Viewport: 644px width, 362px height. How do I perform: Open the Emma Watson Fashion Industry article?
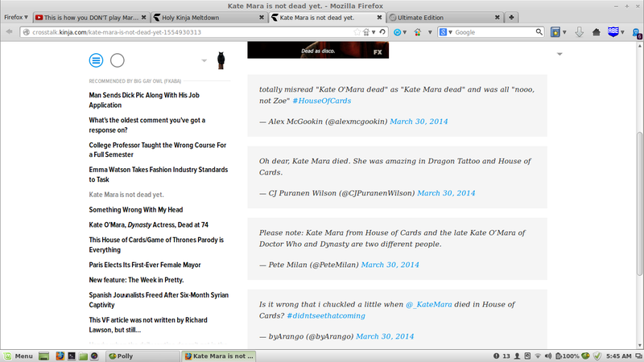[159, 175]
